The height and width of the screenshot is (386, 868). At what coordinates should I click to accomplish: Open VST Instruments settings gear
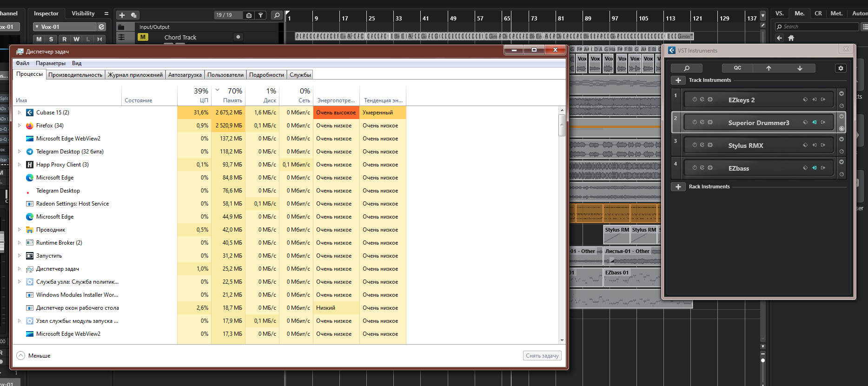point(841,68)
